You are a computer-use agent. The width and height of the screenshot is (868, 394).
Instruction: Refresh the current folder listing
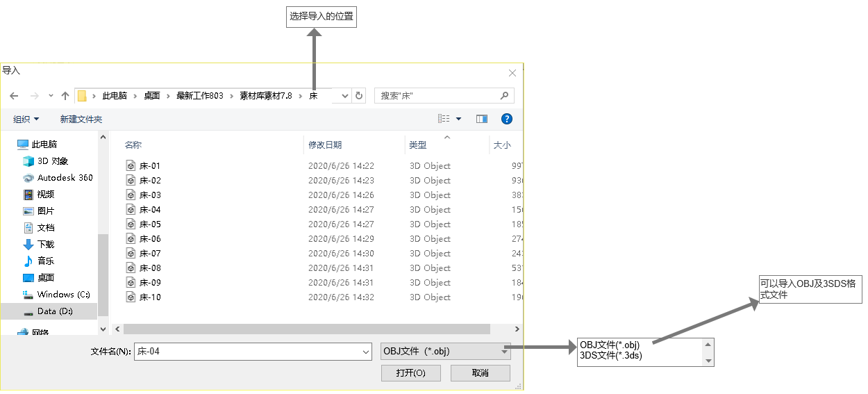[x=359, y=96]
